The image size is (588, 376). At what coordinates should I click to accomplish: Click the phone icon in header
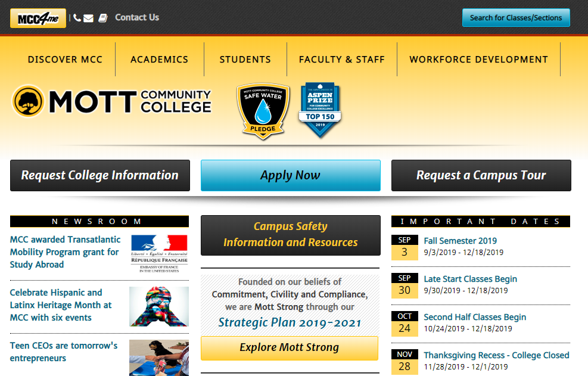pyautogui.click(x=77, y=18)
